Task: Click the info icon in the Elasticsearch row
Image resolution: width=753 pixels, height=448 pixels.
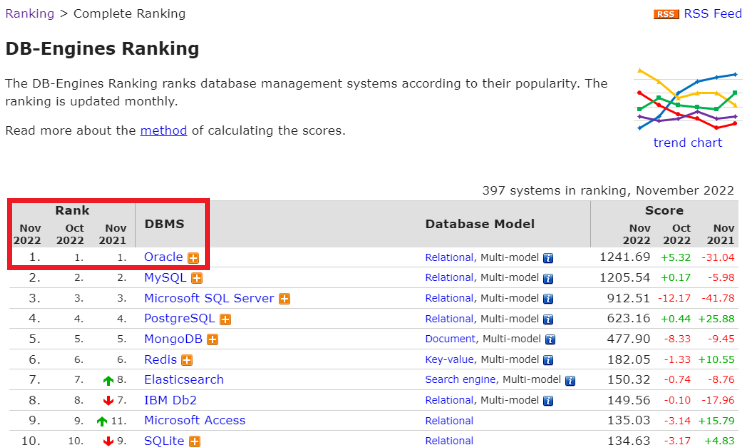Action: (x=570, y=381)
